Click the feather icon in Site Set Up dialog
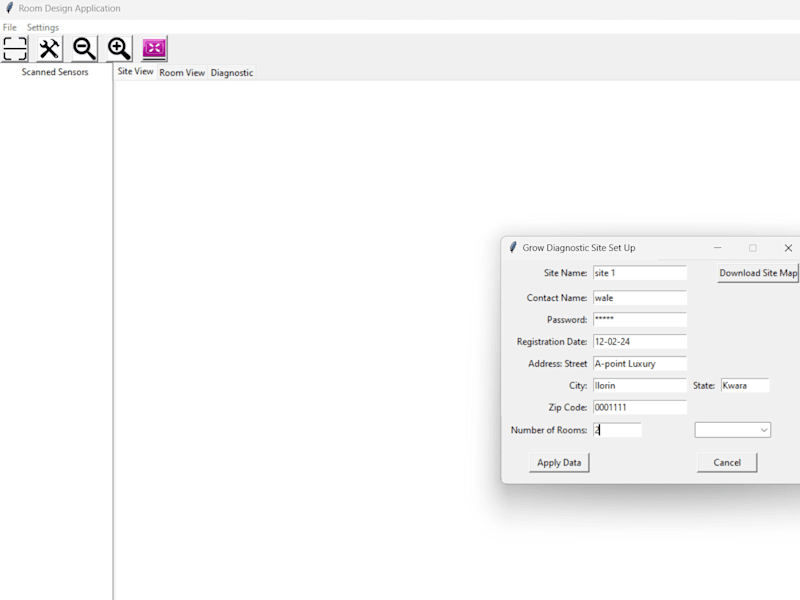 513,247
